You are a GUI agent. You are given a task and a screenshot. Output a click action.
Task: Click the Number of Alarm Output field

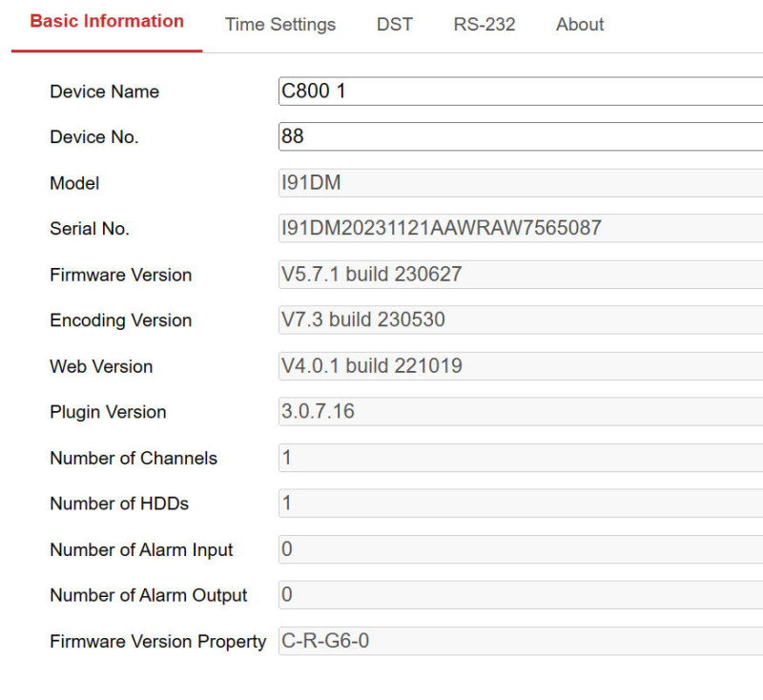[x=521, y=594]
